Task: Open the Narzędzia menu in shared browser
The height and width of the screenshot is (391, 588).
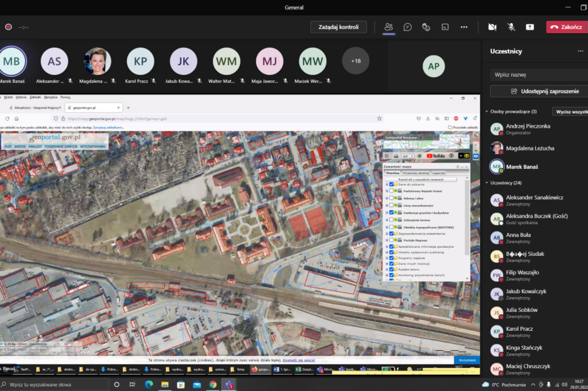Action: [51, 97]
